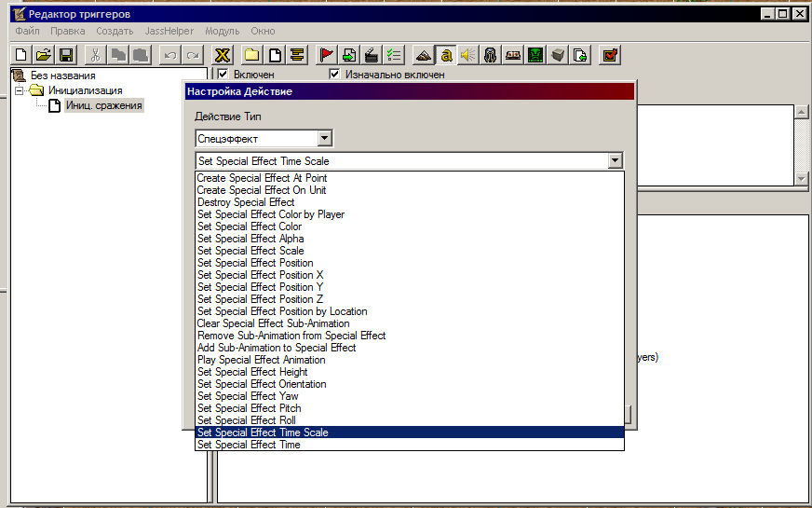Choose 'Set Special Effect Position Y'
This screenshot has height=508, width=812.
(410, 287)
